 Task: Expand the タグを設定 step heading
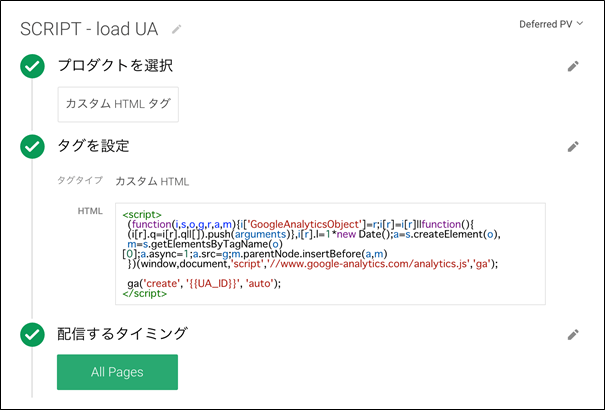(93, 146)
